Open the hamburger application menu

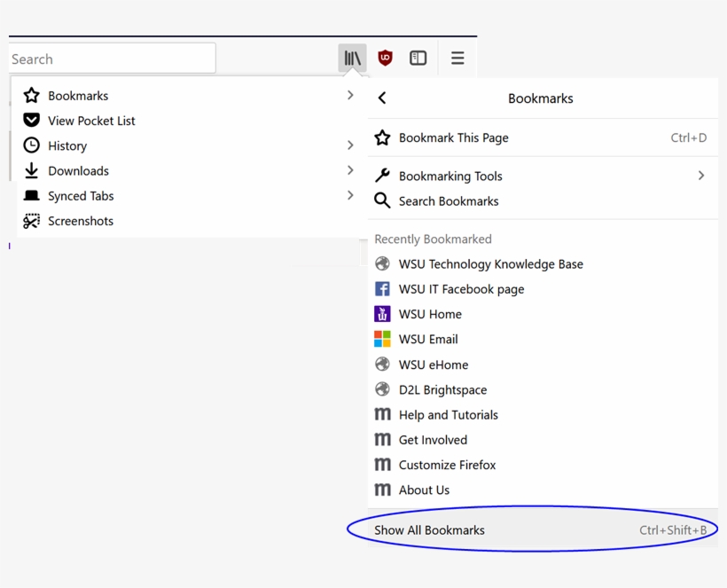pos(457,59)
